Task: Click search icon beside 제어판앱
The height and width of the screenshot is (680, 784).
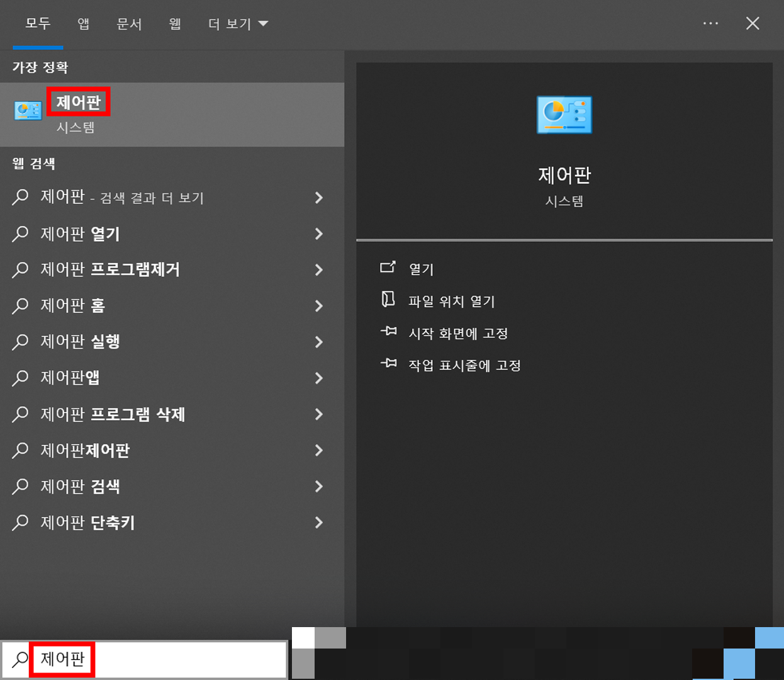Action: (x=20, y=378)
